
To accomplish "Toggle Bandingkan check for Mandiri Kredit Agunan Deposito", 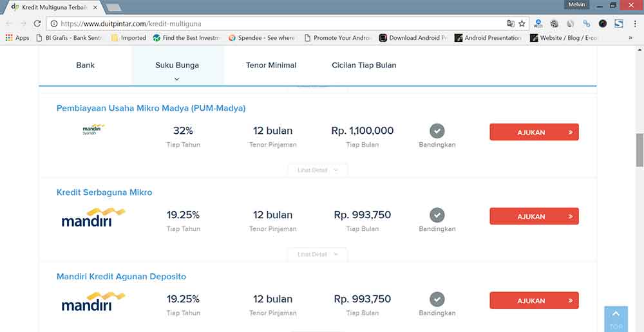I will pyautogui.click(x=437, y=300).
